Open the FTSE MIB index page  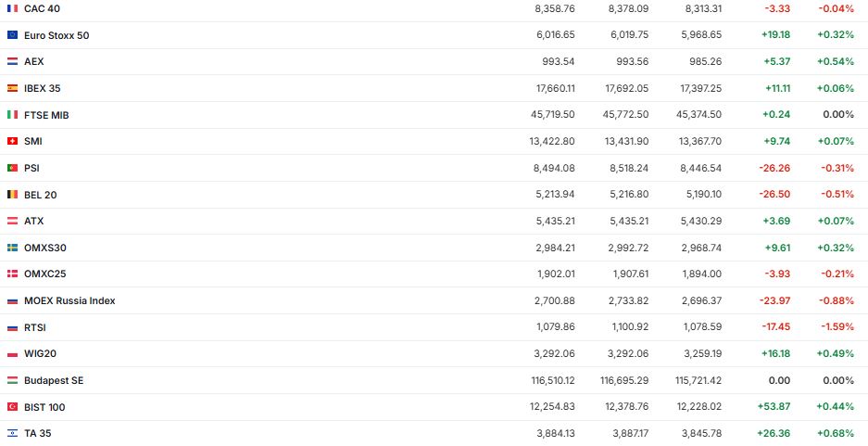tap(46, 115)
